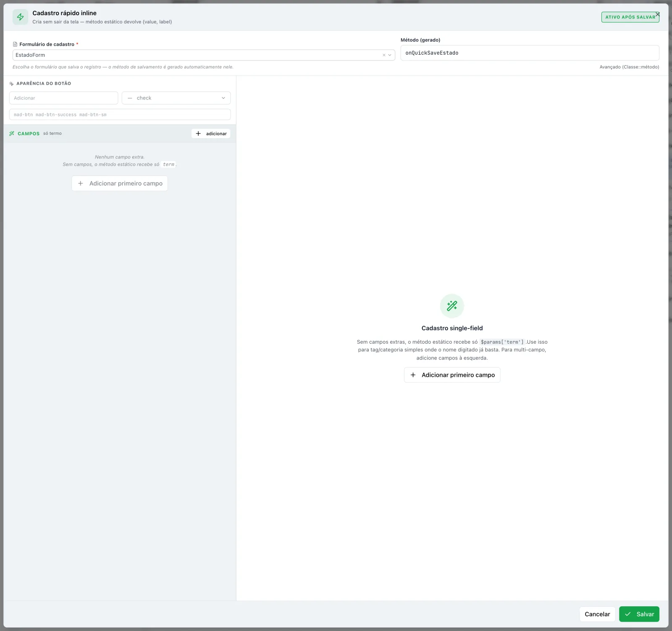
Task: Close the Cadastro rápido inline dialog
Action: click(658, 14)
